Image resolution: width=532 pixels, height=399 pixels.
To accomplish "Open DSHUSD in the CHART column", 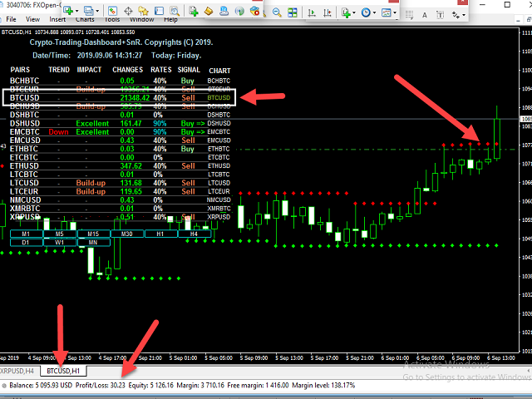I will [x=219, y=123].
